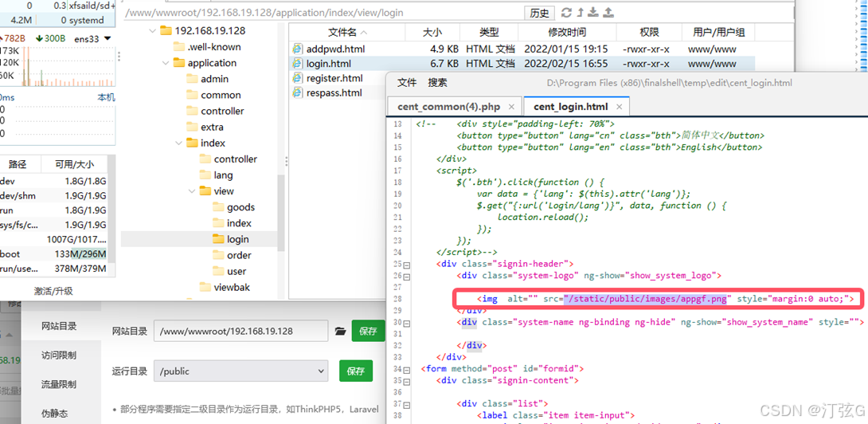Click the 本机 ping link
The image size is (868, 424).
106,97
